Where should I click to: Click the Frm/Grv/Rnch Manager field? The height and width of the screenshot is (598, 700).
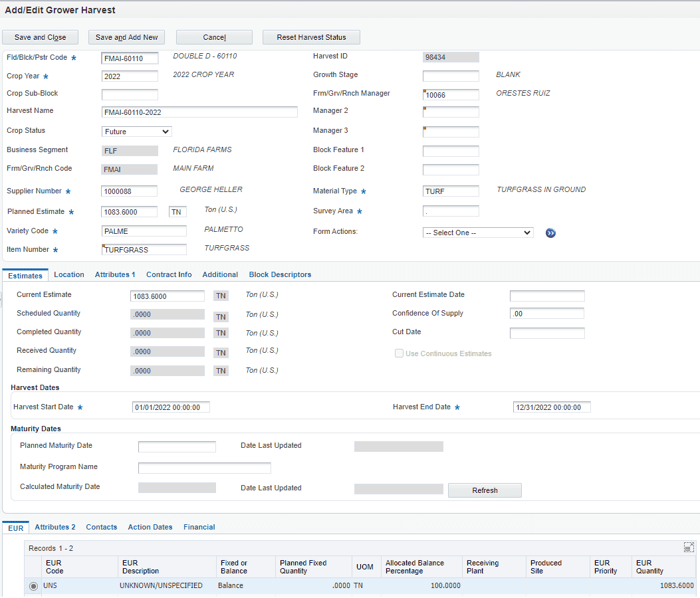coord(451,94)
